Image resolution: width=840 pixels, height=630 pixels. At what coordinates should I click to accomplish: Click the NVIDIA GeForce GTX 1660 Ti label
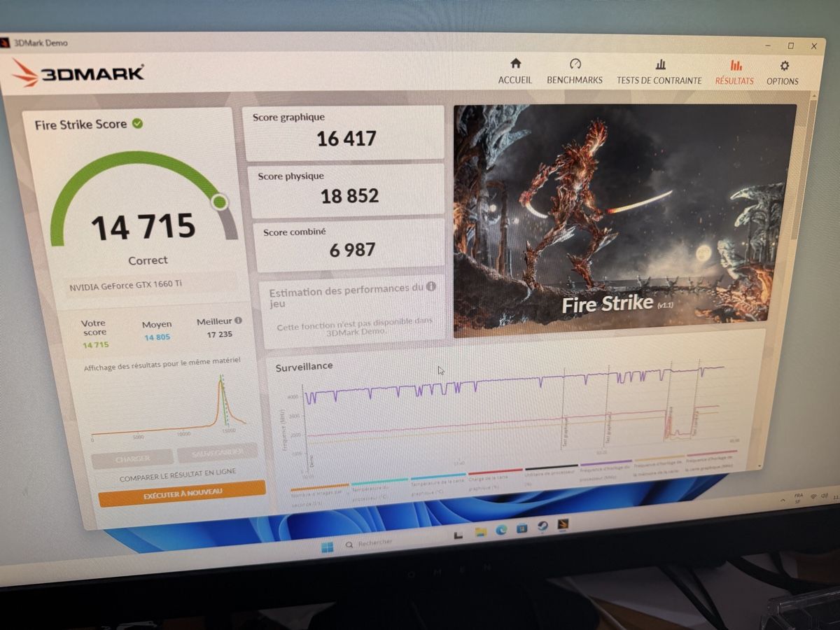click(126, 286)
